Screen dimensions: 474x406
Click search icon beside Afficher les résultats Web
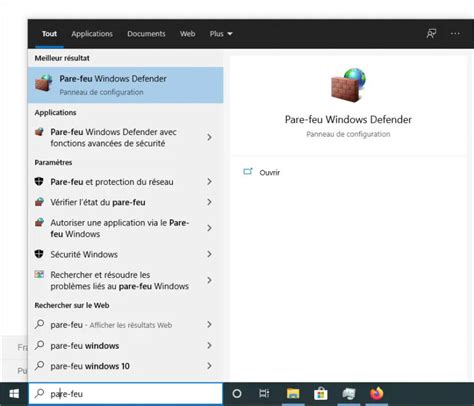(x=39, y=324)
